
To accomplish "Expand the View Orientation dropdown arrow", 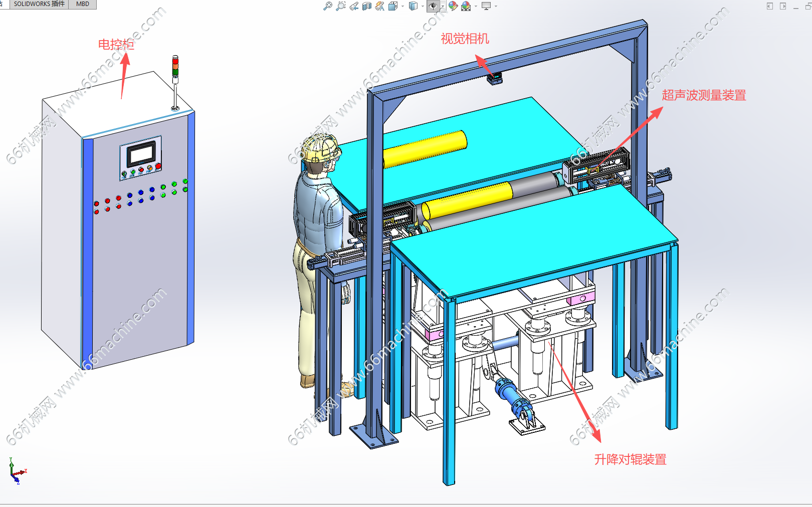I will pos(402,7).
